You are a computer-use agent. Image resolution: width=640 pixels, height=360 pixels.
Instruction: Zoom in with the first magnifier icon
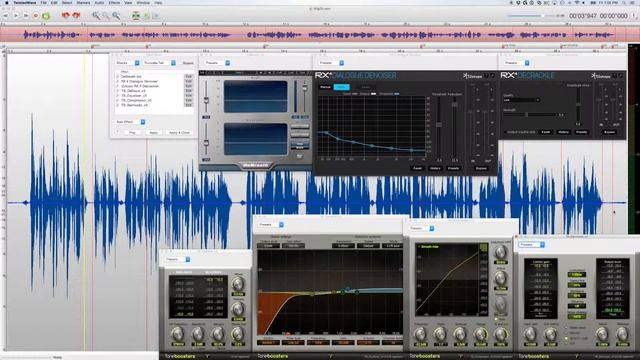(96, 16)
